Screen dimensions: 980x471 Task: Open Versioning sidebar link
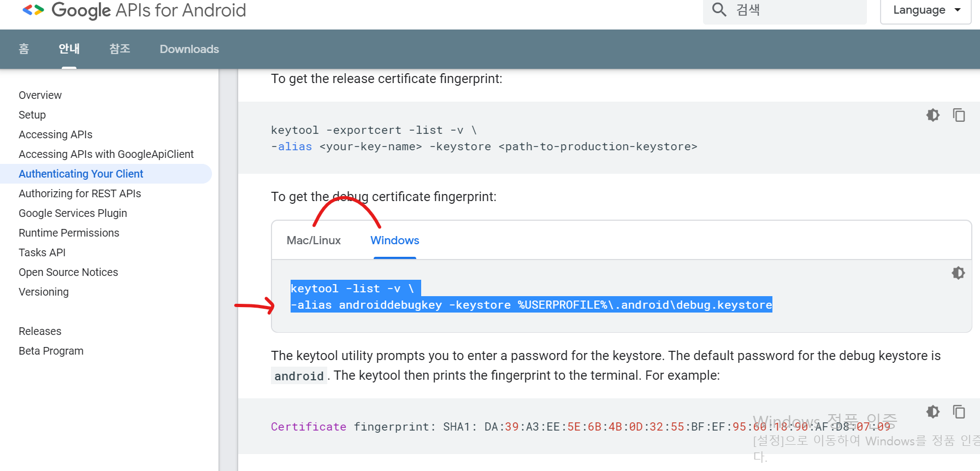(x=44, y=292)
